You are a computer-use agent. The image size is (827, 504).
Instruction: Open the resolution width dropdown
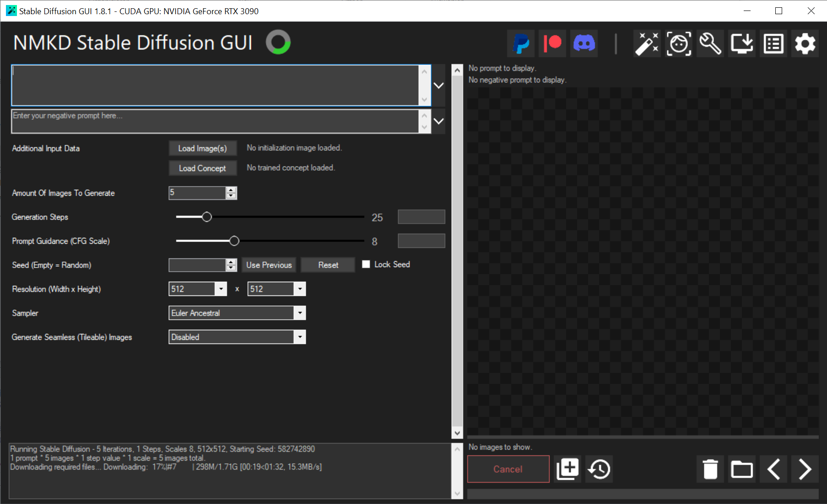pyautogui.click(x=221, y=289)
